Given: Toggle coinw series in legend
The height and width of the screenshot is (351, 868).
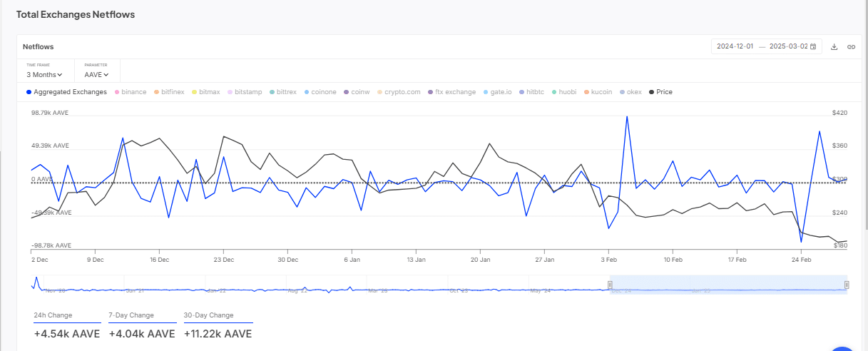Looking at the screenshot, I should point(357,92).
